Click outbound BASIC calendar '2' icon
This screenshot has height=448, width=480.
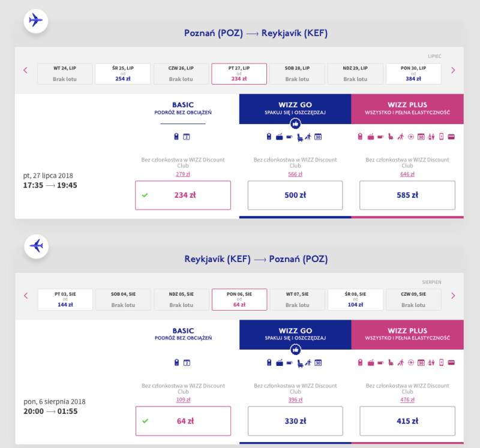pos(187,137)
